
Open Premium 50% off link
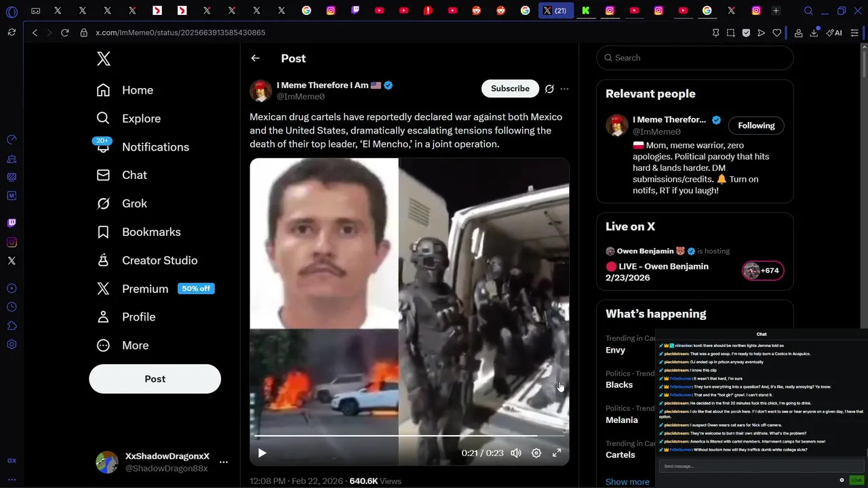[155, 289]
